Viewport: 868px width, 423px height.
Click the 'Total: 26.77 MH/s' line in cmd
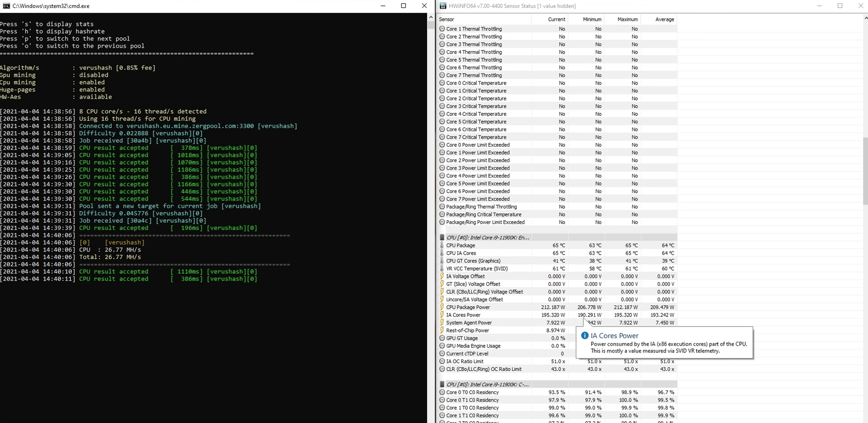point(110,257)
